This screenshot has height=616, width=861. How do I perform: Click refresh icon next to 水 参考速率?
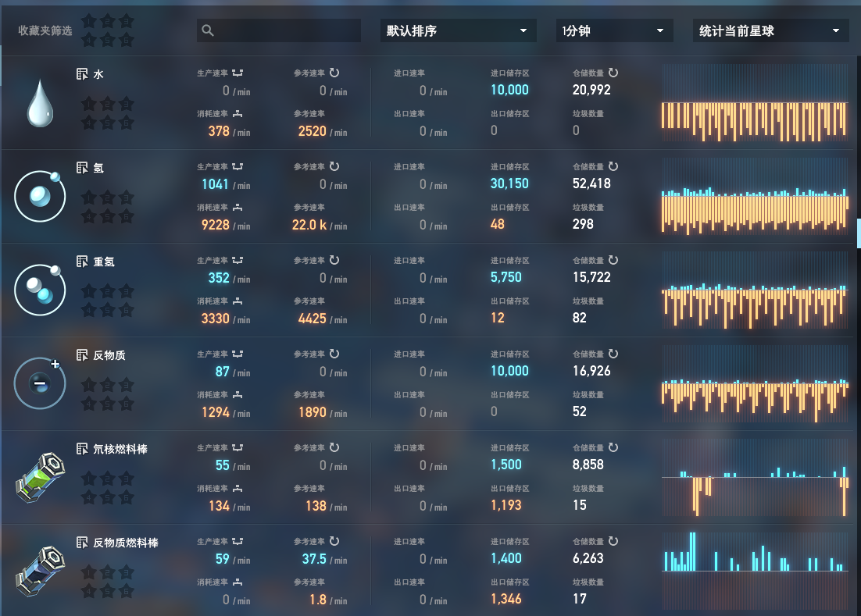[x=334, y=73]
